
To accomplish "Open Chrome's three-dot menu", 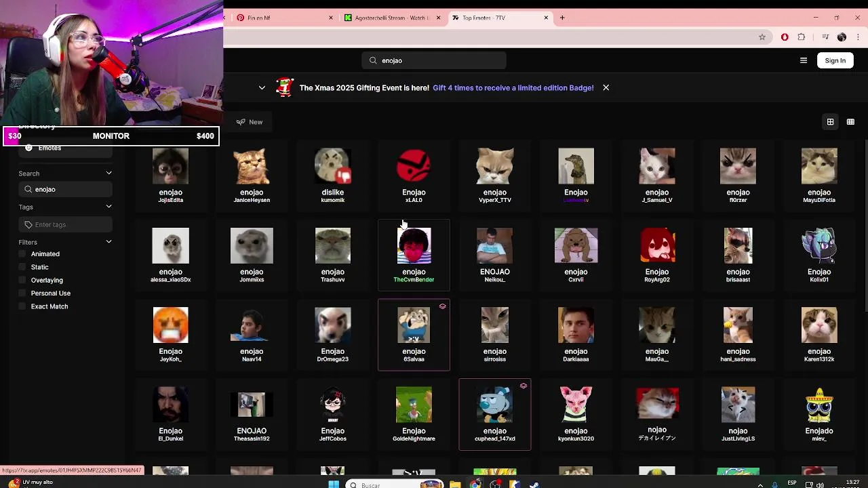I will 858,37.
